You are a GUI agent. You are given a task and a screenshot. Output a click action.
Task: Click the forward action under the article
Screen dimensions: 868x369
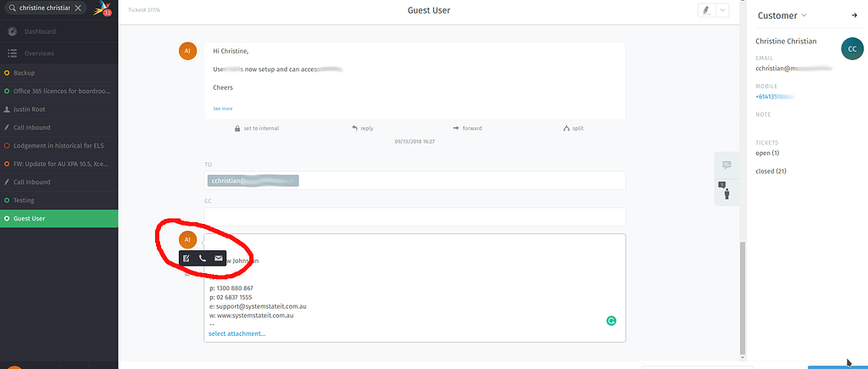tap(467, 128)
